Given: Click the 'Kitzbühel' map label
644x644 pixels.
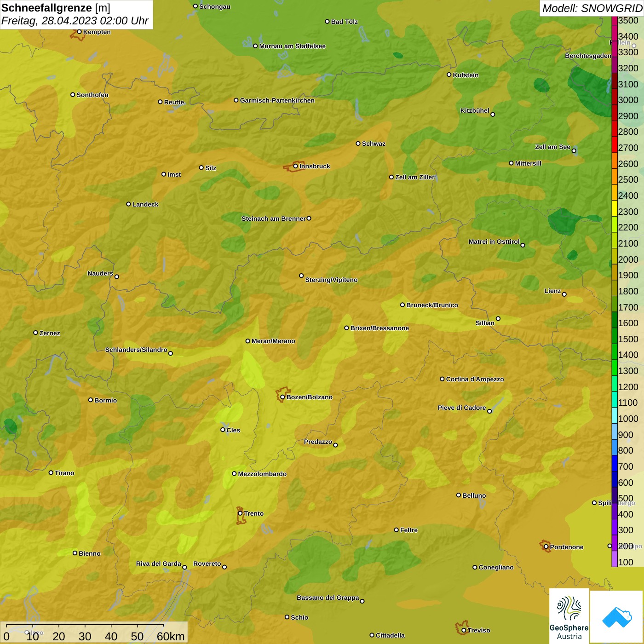Looking at the screenshot, I should 475,110.
